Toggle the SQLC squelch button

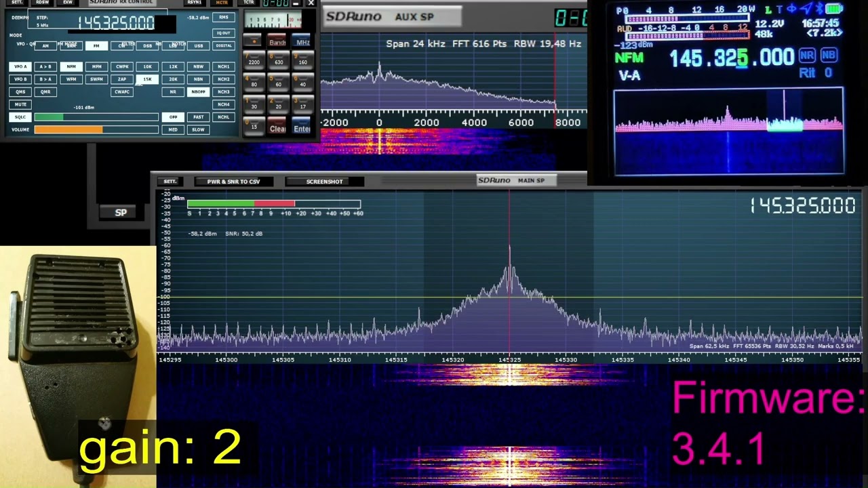click(20, 117)
